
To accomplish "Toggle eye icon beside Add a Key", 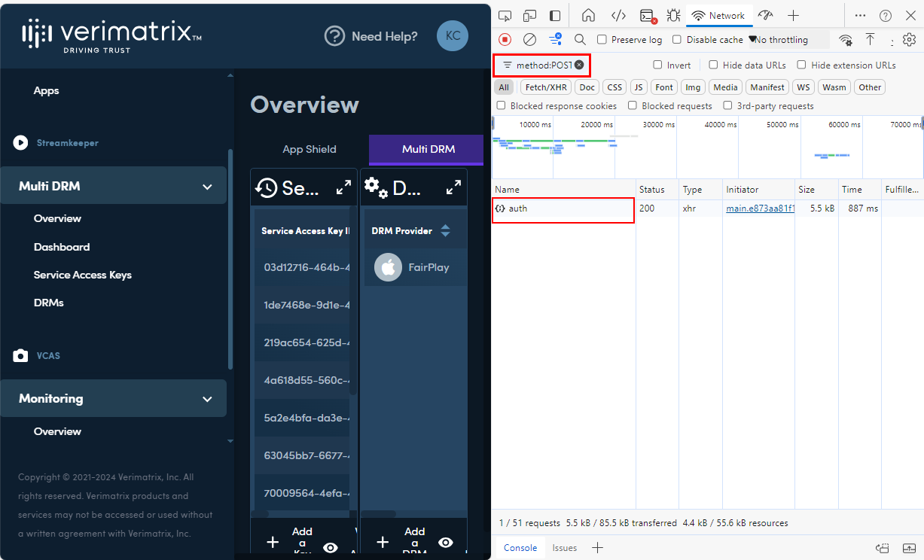I will pos(330,547).
